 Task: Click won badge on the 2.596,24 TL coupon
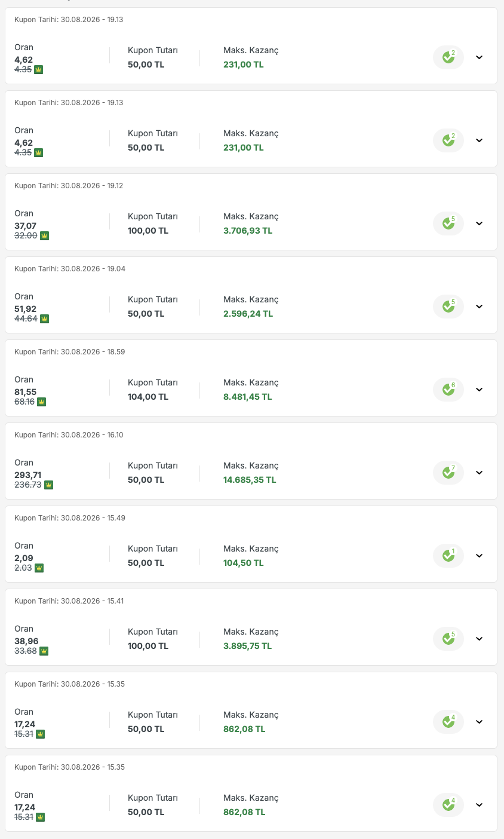448,307
